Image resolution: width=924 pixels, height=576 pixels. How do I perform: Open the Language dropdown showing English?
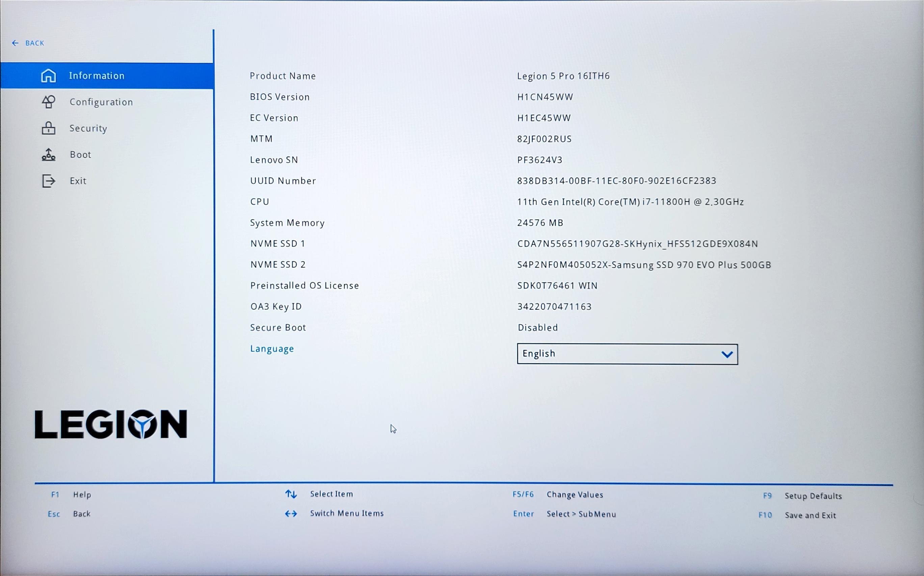click(627, 354)
